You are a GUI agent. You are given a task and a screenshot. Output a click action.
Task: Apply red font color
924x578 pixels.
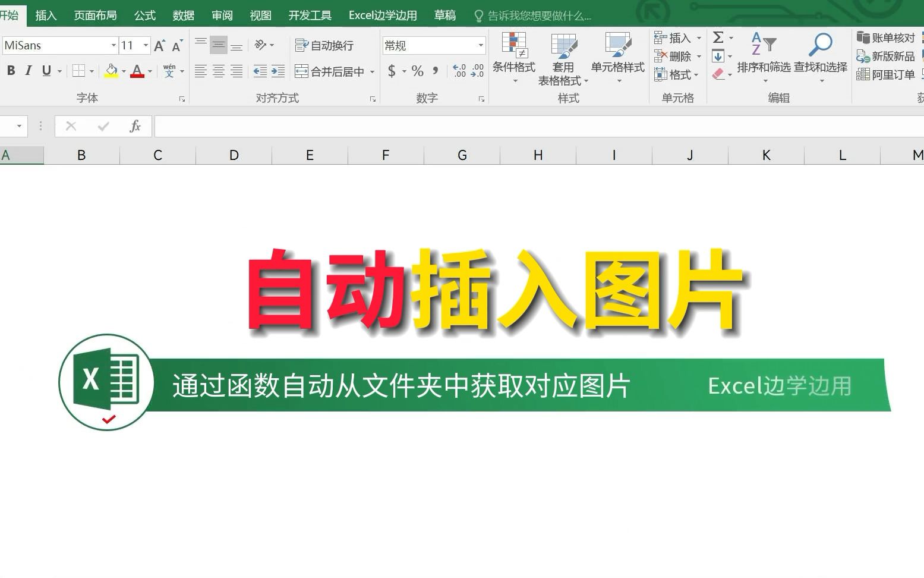137,71
